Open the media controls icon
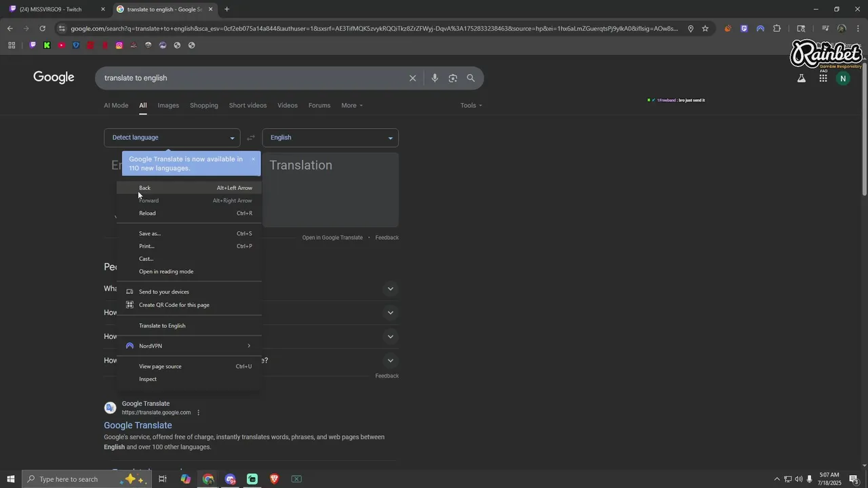Screen dimensions: 868x488 [x=825, y=28]
